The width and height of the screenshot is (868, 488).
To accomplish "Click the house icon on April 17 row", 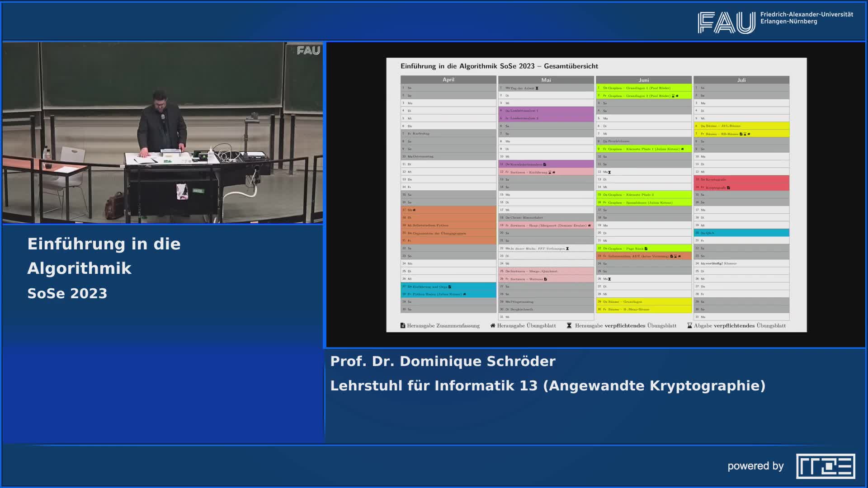I will pyautogui.click(x=414, y=210).
